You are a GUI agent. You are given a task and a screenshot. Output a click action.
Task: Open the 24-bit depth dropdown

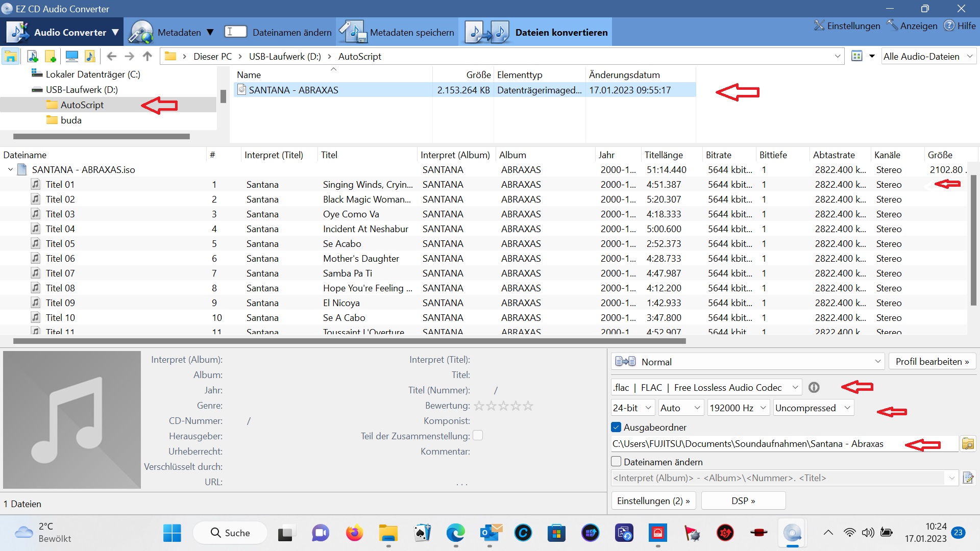(x=632, y=408)
